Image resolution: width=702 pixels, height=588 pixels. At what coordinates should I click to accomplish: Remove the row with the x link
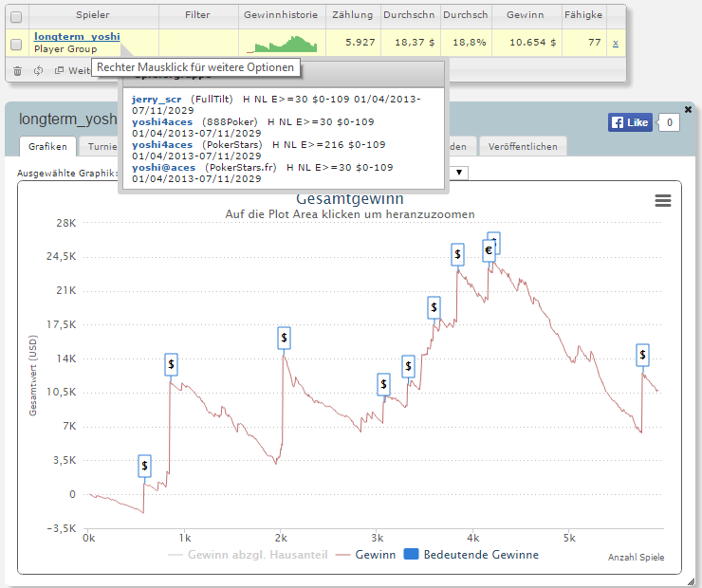coord(616,43)
